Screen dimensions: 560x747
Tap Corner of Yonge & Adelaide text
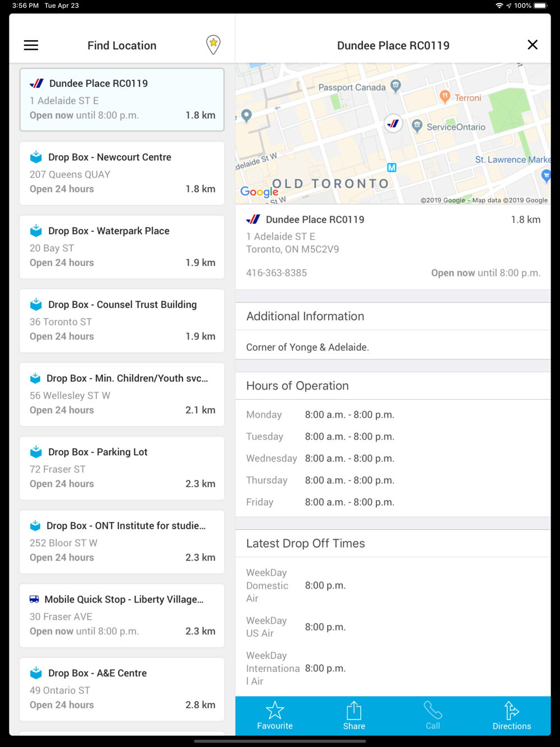(x=307, y=347)
